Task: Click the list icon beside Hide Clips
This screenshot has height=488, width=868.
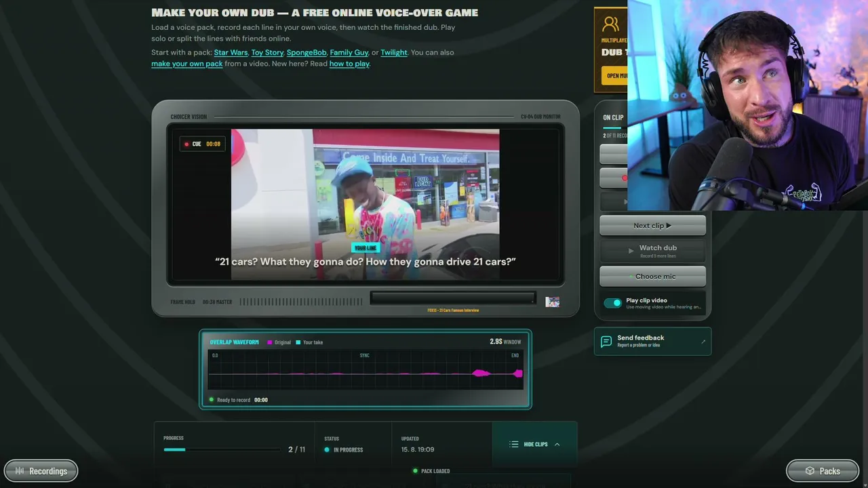Action: (513, 445)
